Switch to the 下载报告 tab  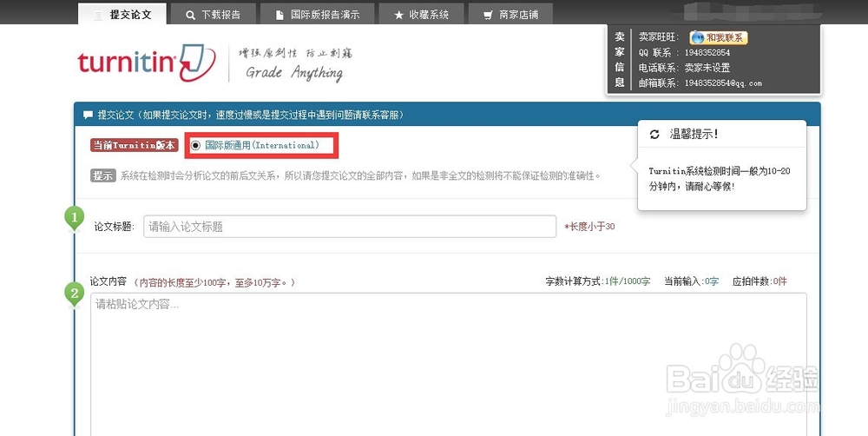coord(214,14)
